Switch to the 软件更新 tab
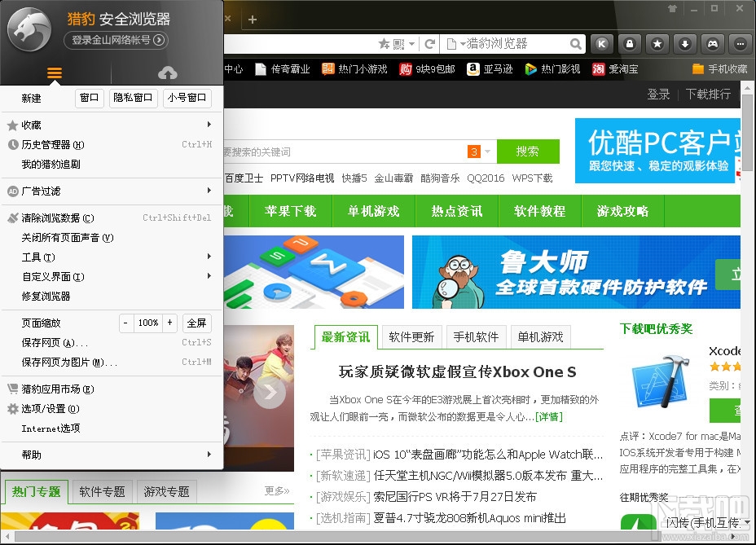Image resolution: width=756 pixels, height=545 pixels. (x=411, y=336)
